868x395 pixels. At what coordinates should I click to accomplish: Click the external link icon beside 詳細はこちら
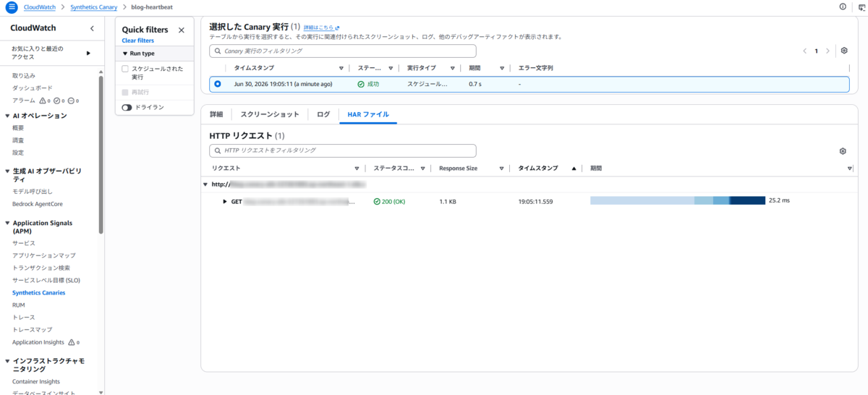[337, 27]
